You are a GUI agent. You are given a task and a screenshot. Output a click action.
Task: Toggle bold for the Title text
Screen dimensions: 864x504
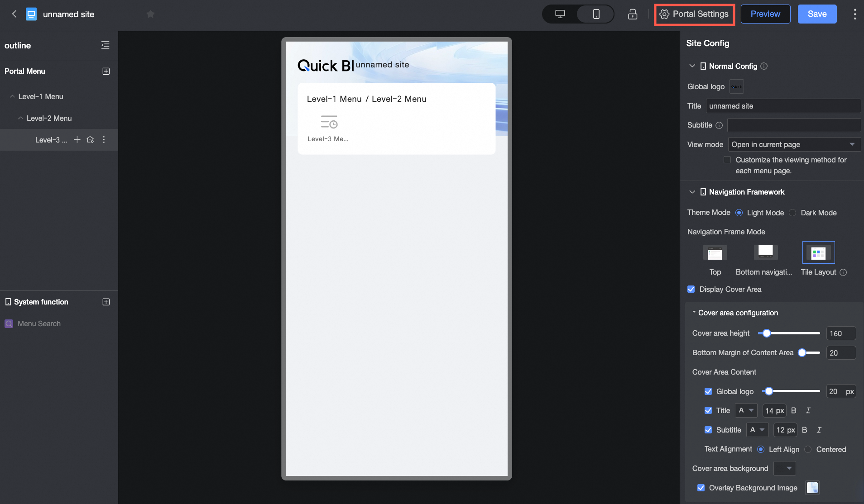coord(794,410)
